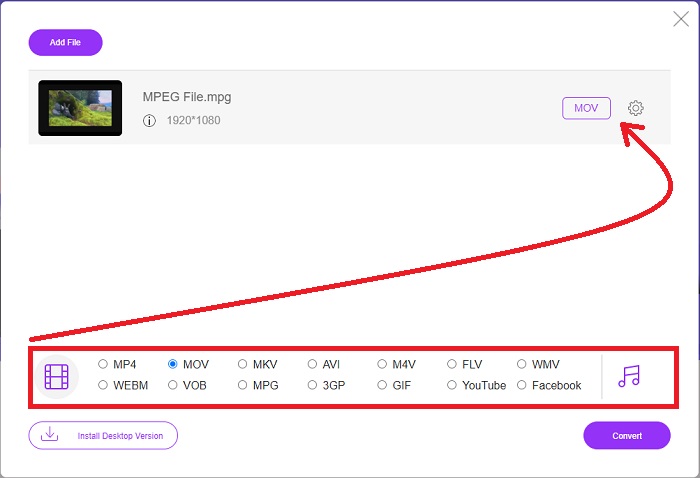Select the MP4 output format
Screen dimensions: 700x478
coord(103,364)
